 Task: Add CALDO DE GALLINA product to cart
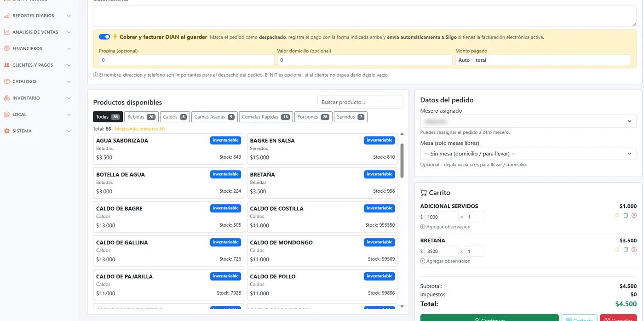168,251
